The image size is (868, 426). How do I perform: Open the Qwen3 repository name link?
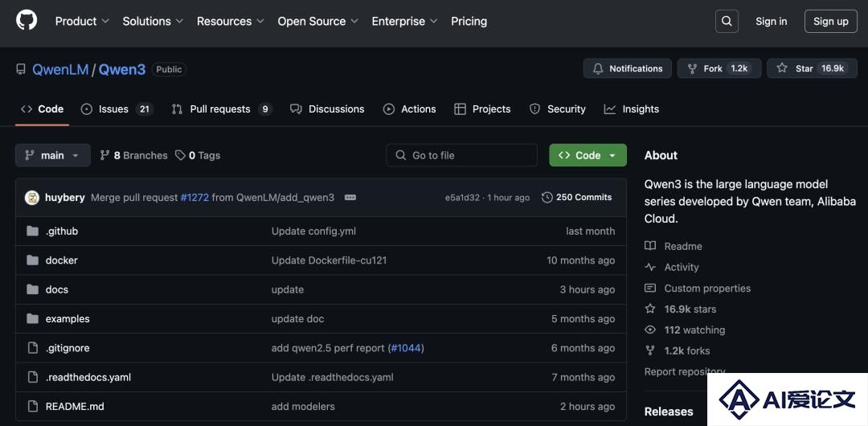tap(122, 69)
